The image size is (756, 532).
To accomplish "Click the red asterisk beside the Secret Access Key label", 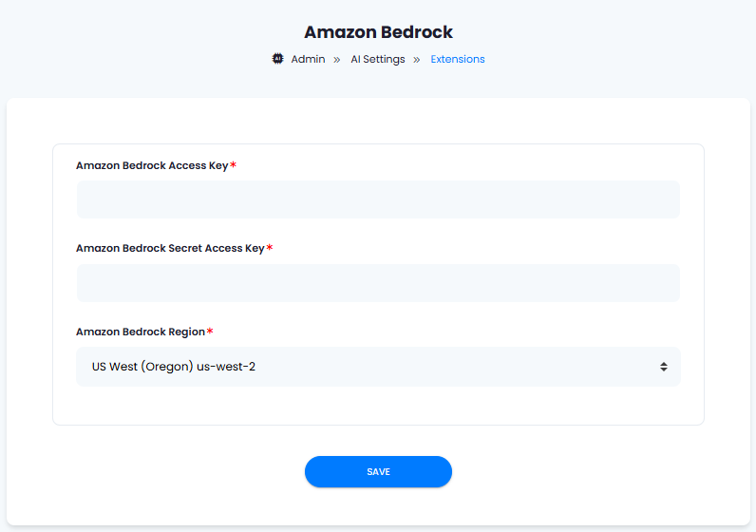I will pyautogui.click(x=270, y=247).
